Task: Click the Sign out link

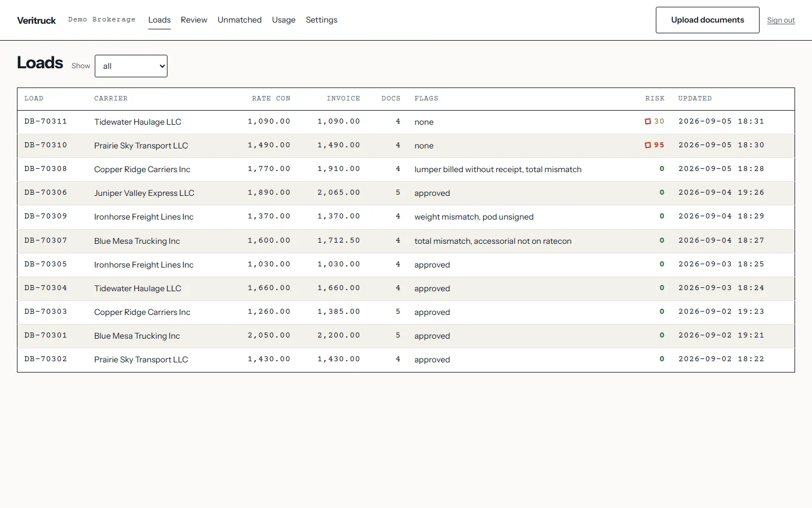Action: pos(781,20)
